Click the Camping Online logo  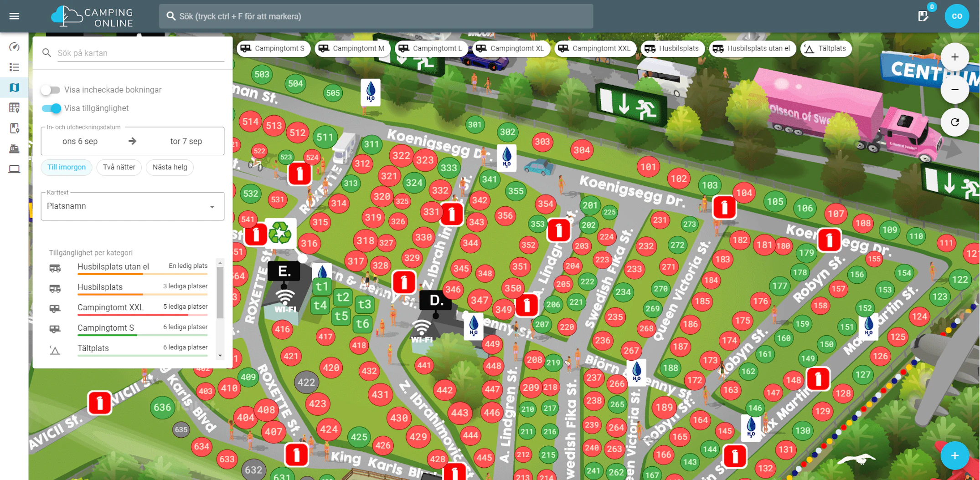coord(92,16)
